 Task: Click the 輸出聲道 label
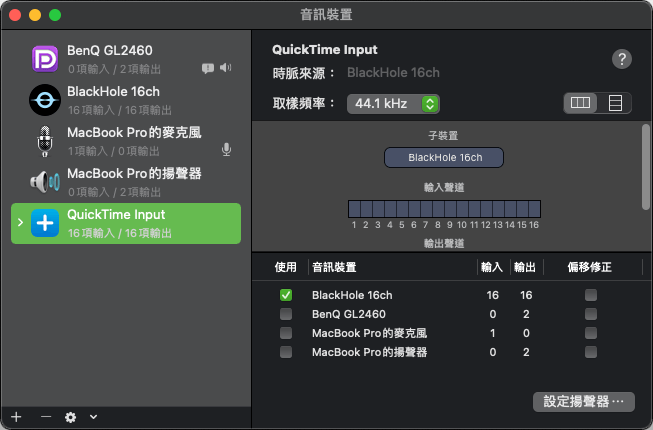coord(444,244)
